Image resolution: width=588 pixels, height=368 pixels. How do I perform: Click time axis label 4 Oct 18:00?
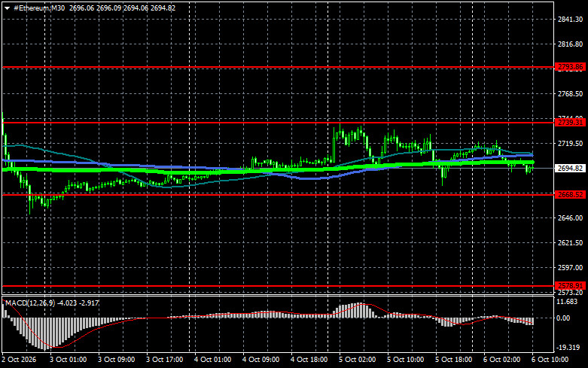click(309, 360)
